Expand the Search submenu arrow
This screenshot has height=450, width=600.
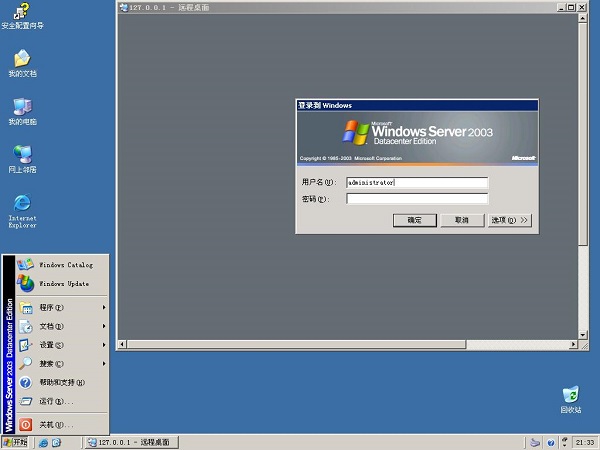[104, 364]
